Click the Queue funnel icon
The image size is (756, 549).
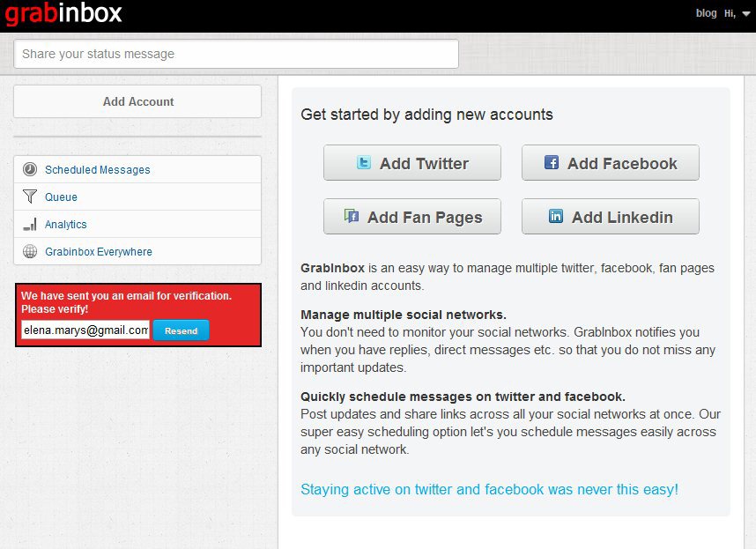point(30,197)
